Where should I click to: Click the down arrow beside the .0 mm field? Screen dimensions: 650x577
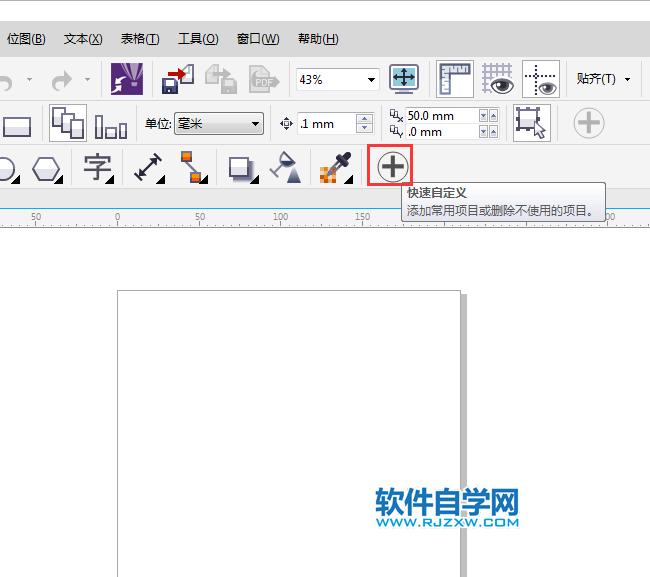[x=483, y=132]
